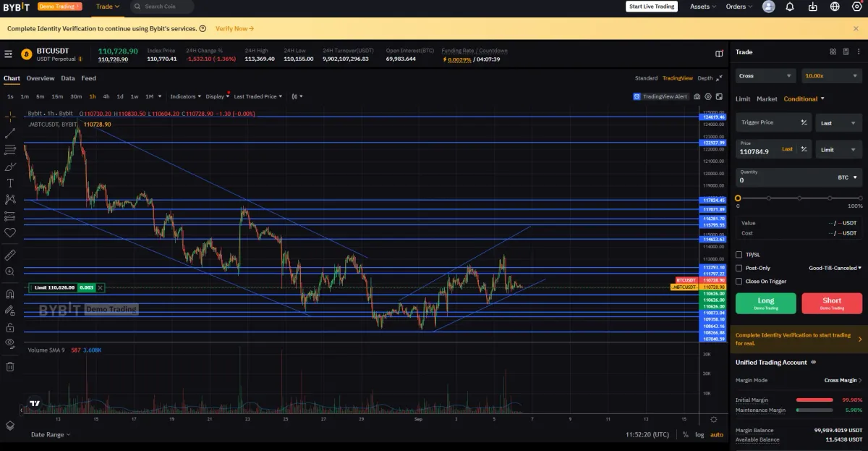
Task: Open the hamburger menu beside BTCUSDT
Action: coord(9,54)
